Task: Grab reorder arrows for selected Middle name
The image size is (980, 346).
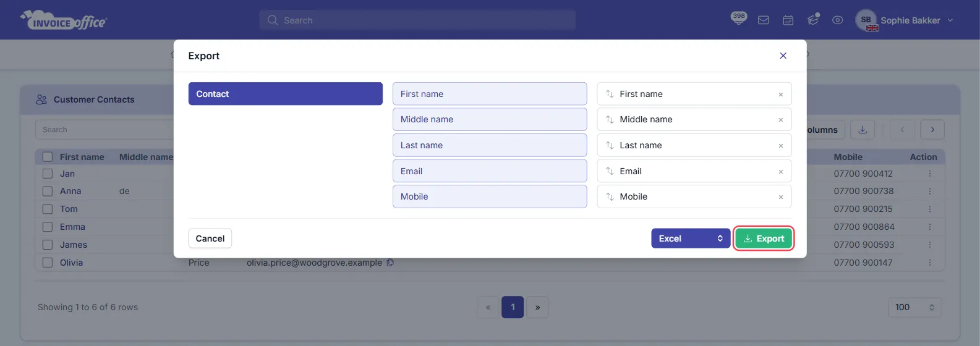Action: coord(610,119)
